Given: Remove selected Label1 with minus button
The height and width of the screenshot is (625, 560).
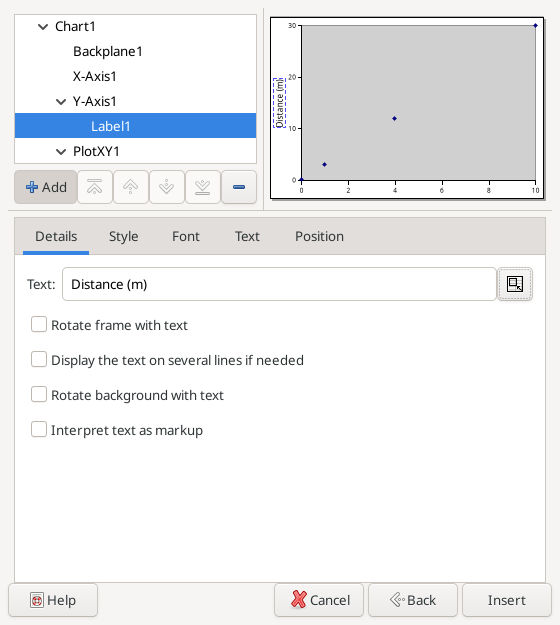Looking at the screenshot, I should (239, 187).
